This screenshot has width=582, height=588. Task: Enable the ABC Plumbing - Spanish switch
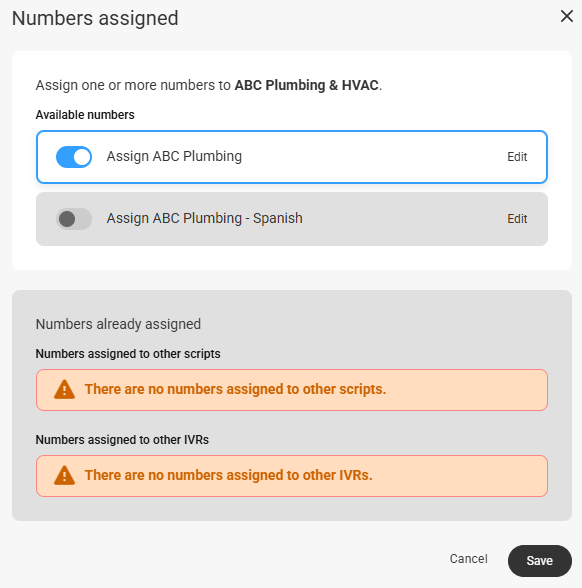pyautogui.click(x=74, y=219)
